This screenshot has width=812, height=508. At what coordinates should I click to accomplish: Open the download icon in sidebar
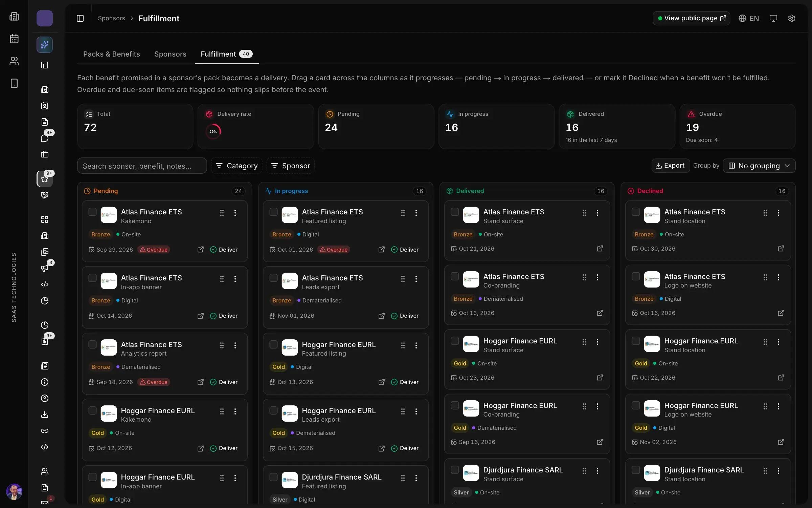(45, 414)
